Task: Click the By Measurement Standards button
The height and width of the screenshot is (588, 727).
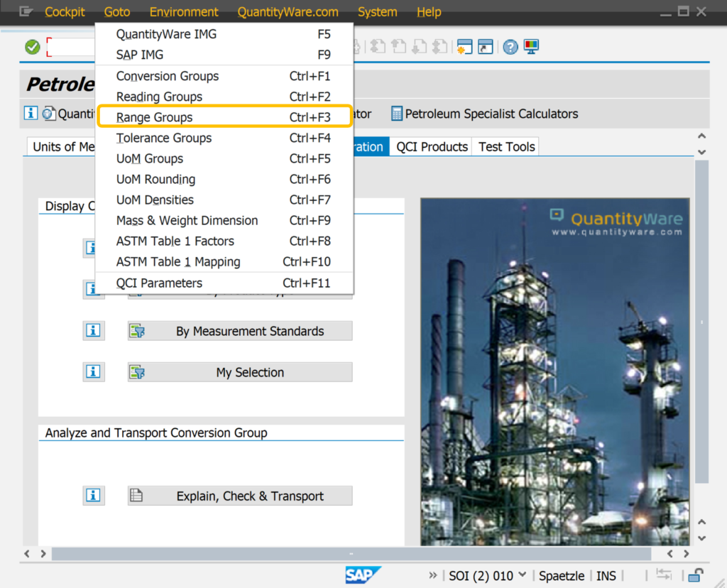Action: click(240, 331)
